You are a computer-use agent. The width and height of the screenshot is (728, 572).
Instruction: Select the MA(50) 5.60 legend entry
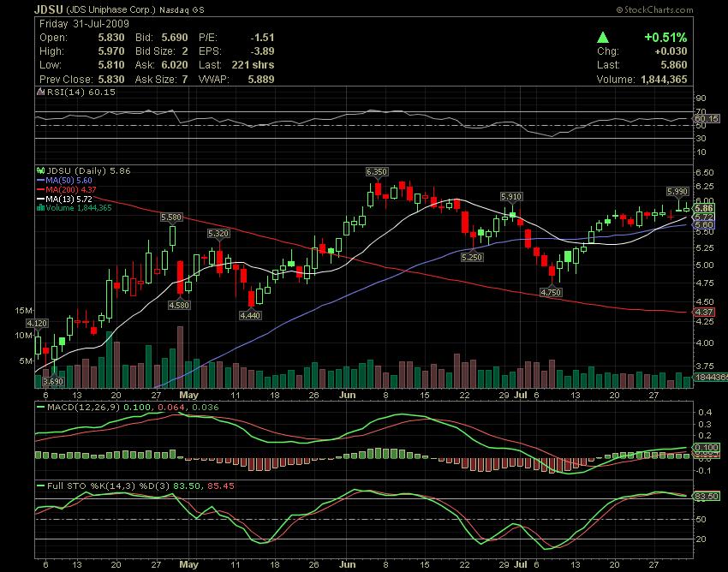64,180
